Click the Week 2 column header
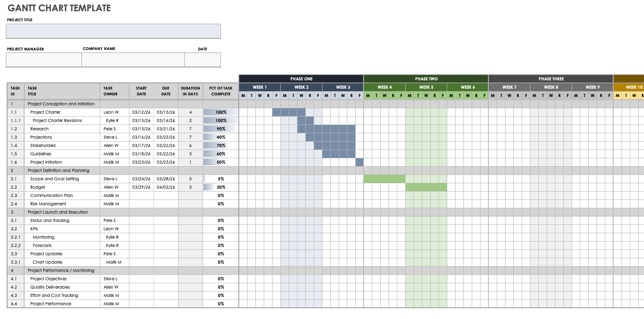This screenshot has width=644, height=319. (301, 87)
